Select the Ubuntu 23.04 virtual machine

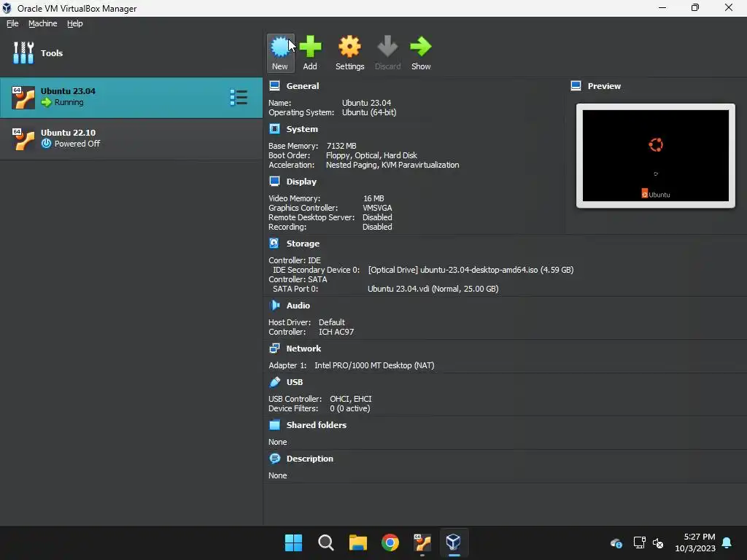[x=131, y=97]
